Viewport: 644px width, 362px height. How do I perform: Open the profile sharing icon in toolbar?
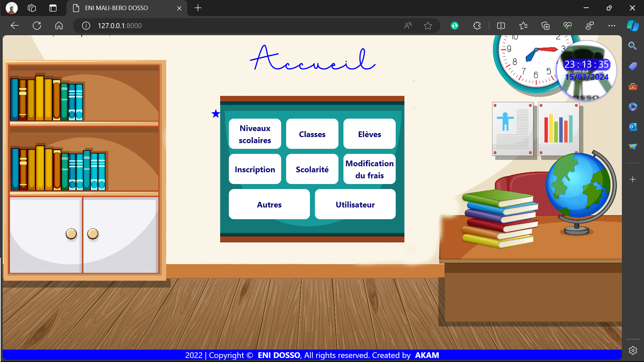point(590,26)
